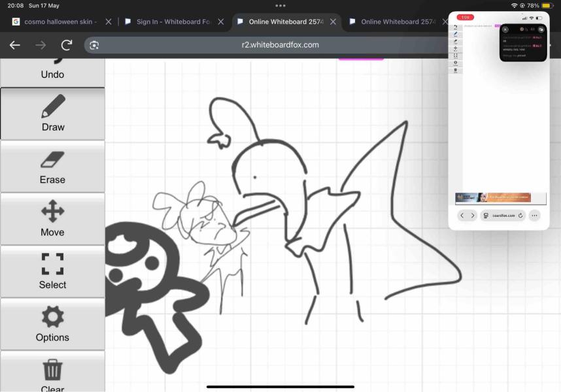Choose the Select tool
The width and height of the screenshot is (561, 392).
[x=52, y=271]
